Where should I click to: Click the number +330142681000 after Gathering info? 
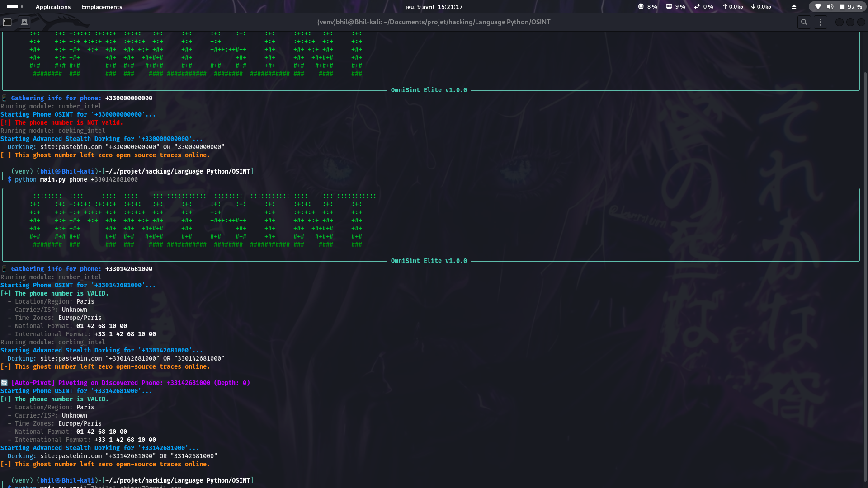[x=128, y=269]
